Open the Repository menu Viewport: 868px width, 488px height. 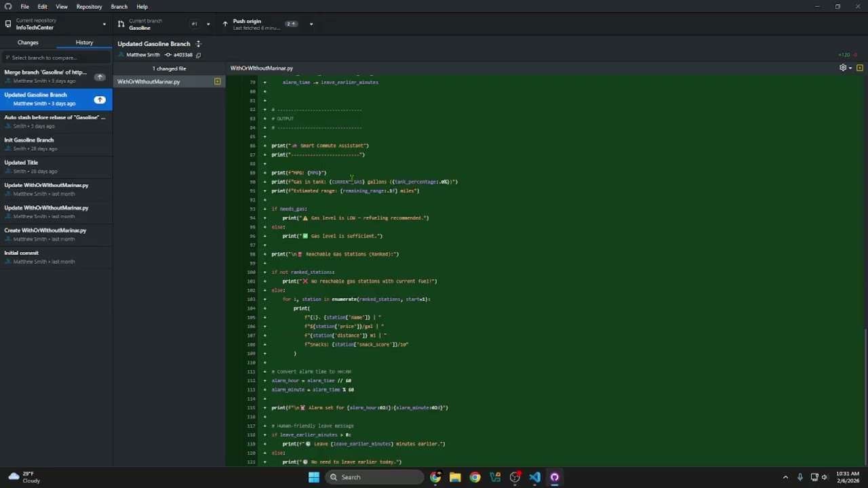[x=89, y=7]
